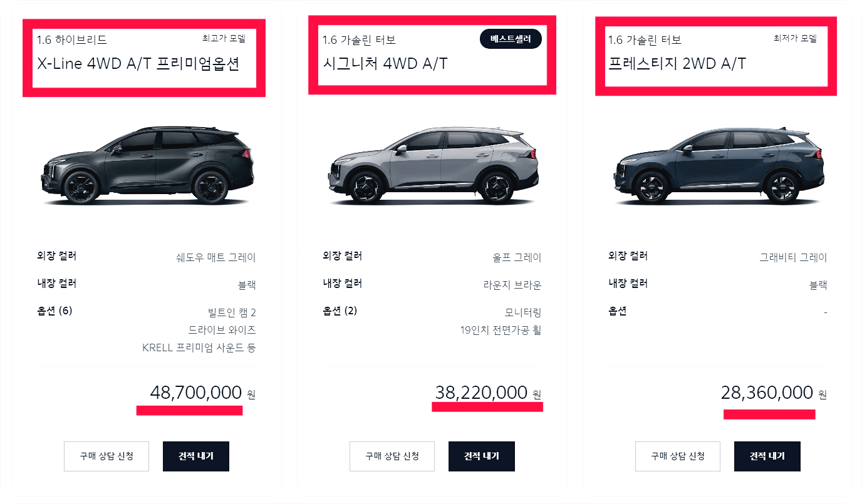The height and width of the screenshot is (504, 862).
Task: Click 구매 상담 신청 under 프레스티지 trim
Action: tap(677, 456)
